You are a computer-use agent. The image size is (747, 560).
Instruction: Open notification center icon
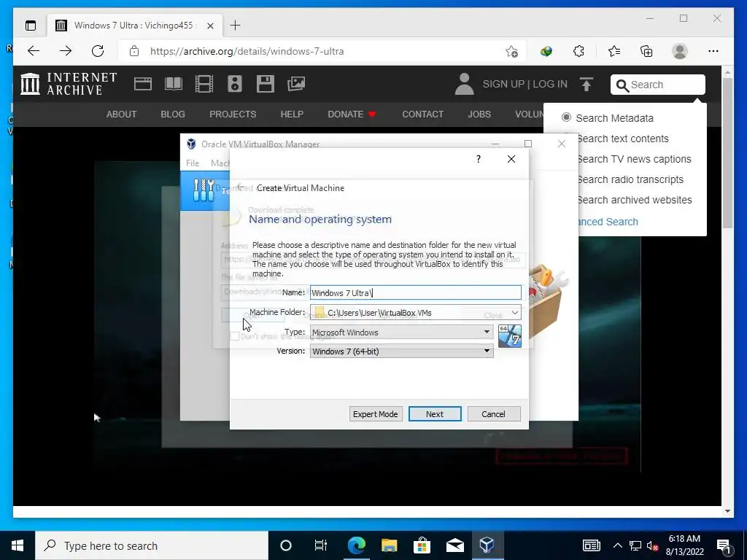click(724, 546)
